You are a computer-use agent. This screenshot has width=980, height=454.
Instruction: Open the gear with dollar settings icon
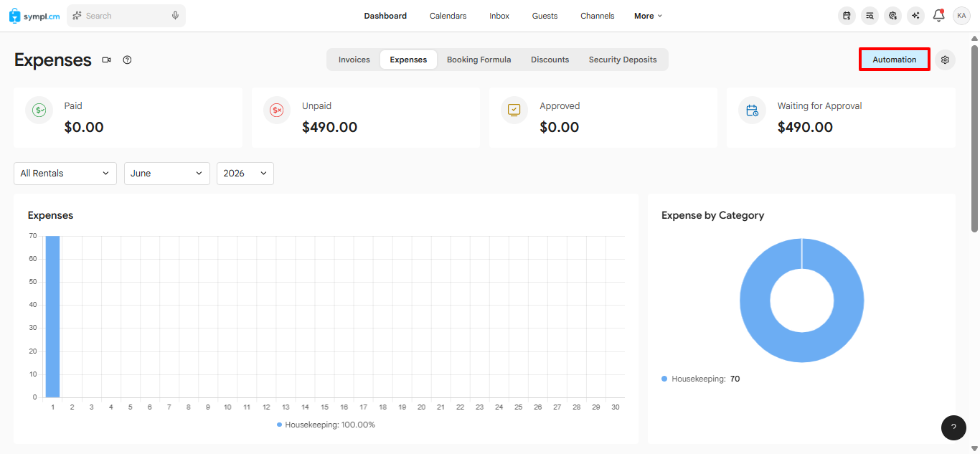point(892,16)
